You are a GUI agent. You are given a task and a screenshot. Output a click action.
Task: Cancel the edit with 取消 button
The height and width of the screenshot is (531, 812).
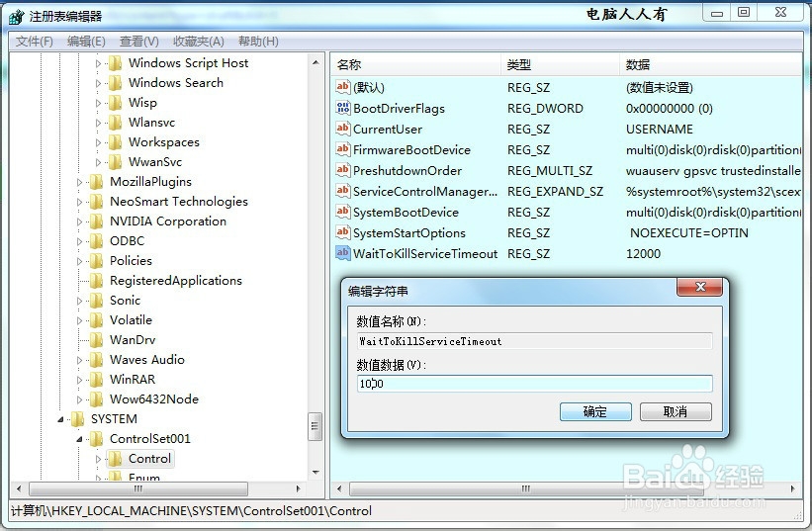coord(676,411)
